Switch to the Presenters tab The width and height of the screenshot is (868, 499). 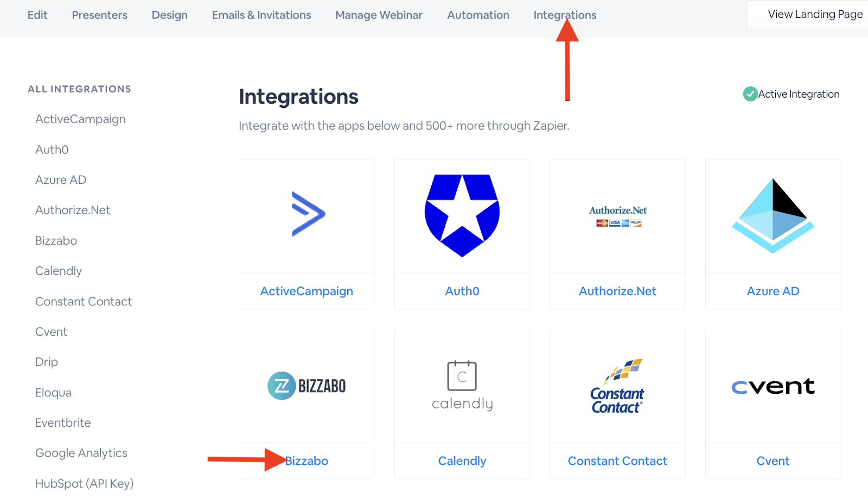click(100, 15)
